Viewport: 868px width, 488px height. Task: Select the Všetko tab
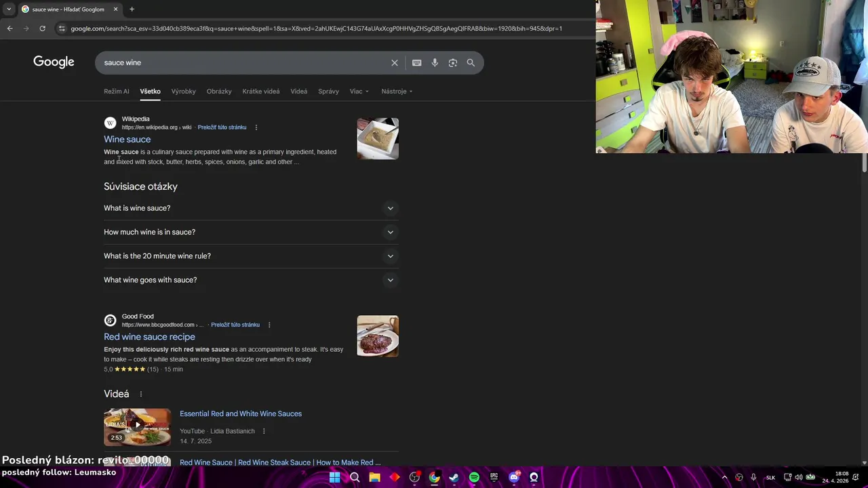[x=151, y=91]
